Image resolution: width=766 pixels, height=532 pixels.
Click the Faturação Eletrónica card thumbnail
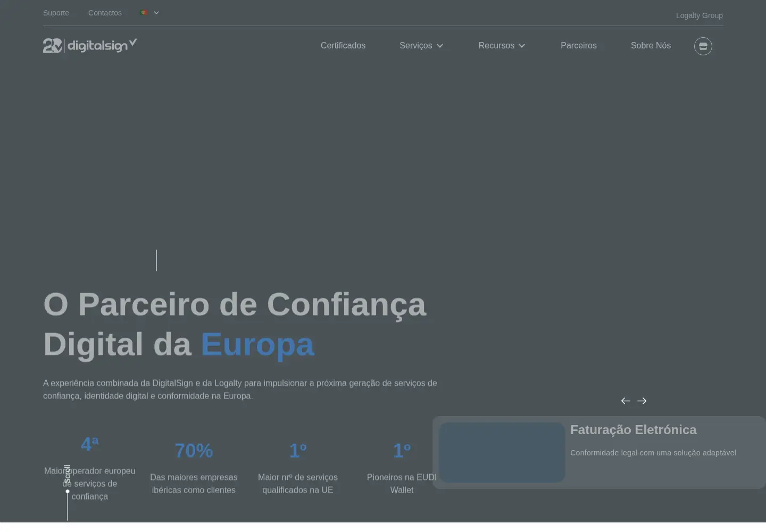(x=502, y=453)
